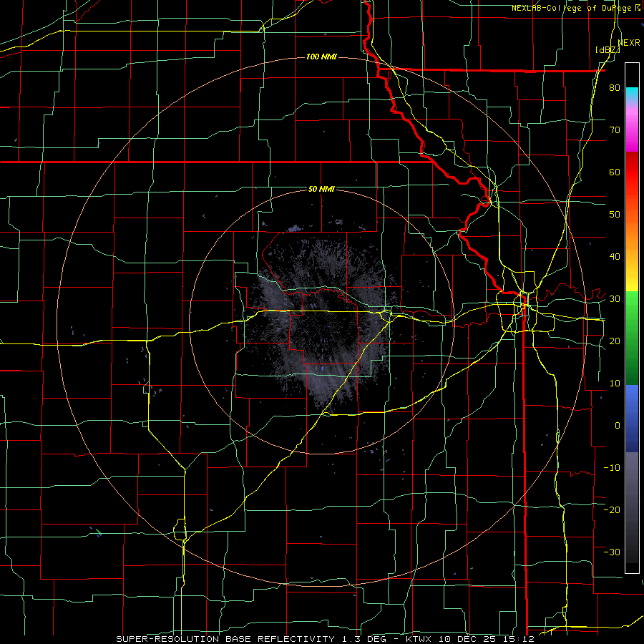Click the -30 dBZ scale label
Viewport: 644px width, 644px height.
[612, 552]
